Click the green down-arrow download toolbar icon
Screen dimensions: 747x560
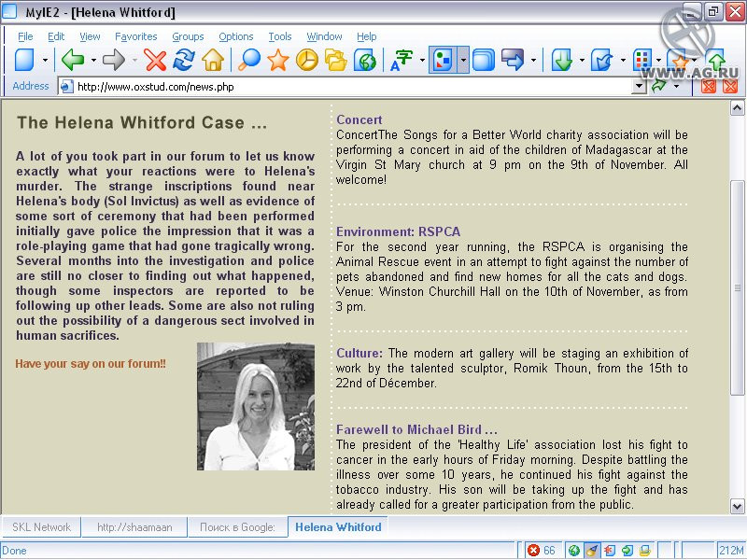point(562,60)
